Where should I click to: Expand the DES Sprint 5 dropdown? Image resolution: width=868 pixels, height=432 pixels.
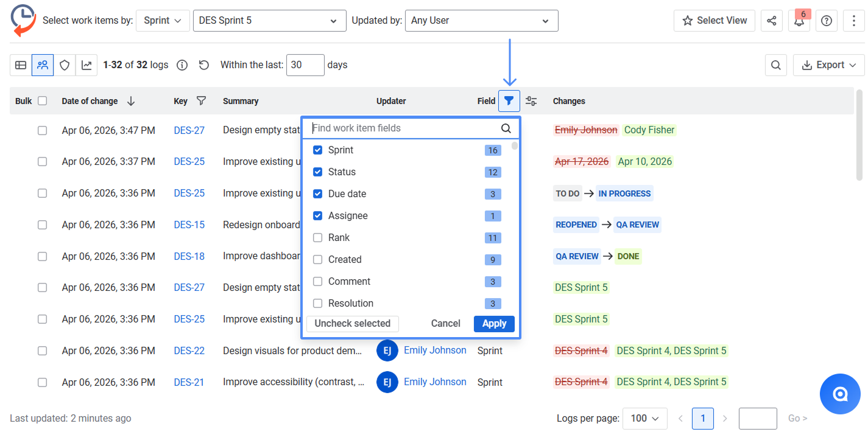(269, 21)
